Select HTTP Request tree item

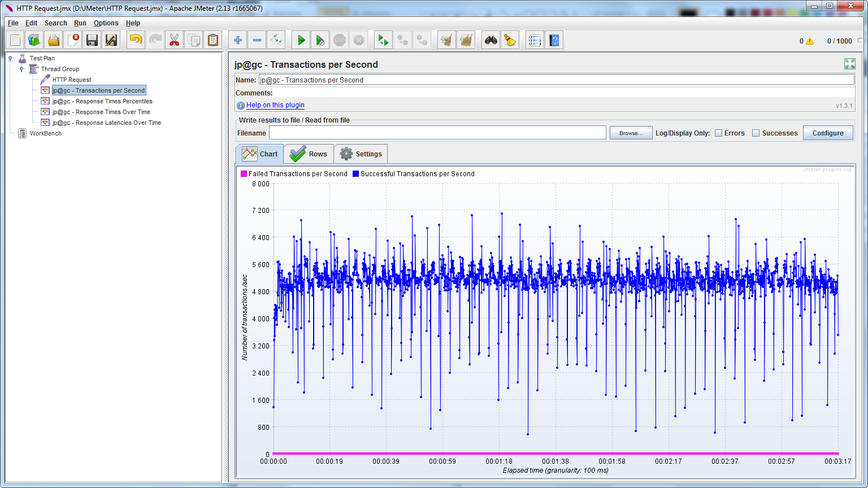(72, 80)
